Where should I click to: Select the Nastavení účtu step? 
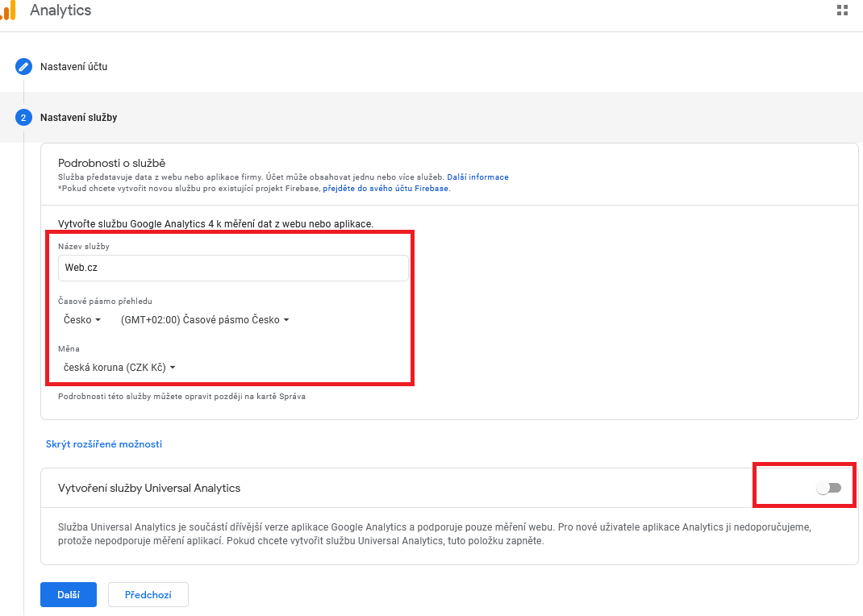pyautogui.click(x=73, y=67)
